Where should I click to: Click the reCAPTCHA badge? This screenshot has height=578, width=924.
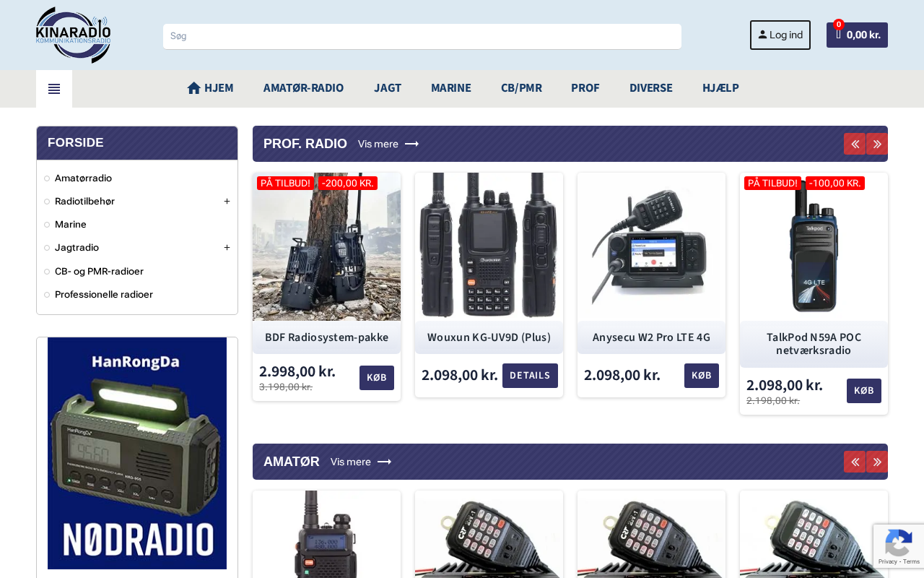[899, 546]
